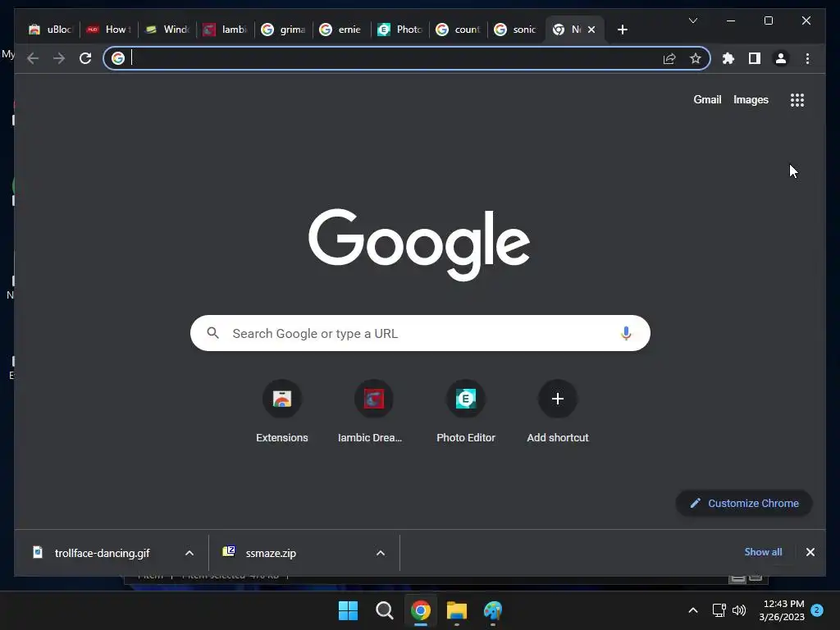Viewport: 840px width, 630px height.
Task: Open the tab search dropdown arrow
Action: [x=693, y=21]
